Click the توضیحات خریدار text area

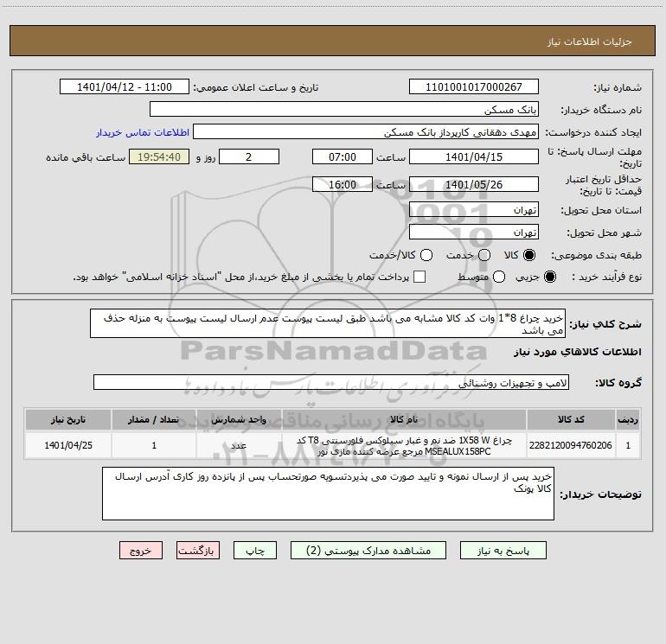328,494
